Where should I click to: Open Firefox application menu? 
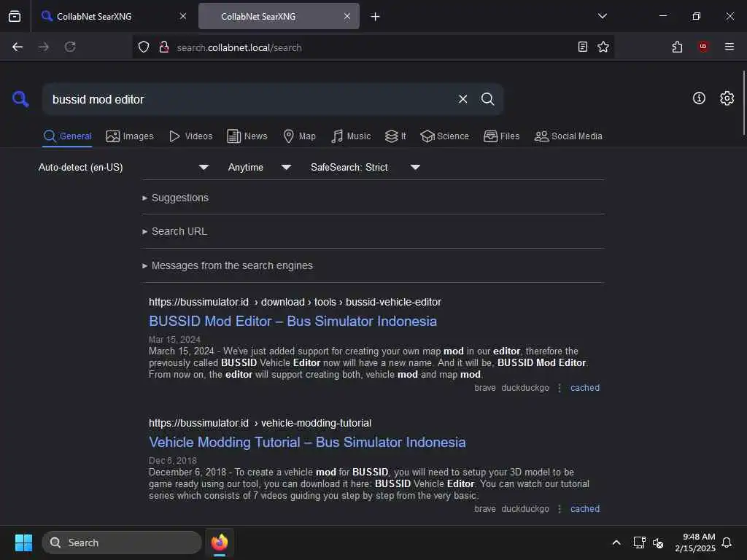click(x=729, y=46)
